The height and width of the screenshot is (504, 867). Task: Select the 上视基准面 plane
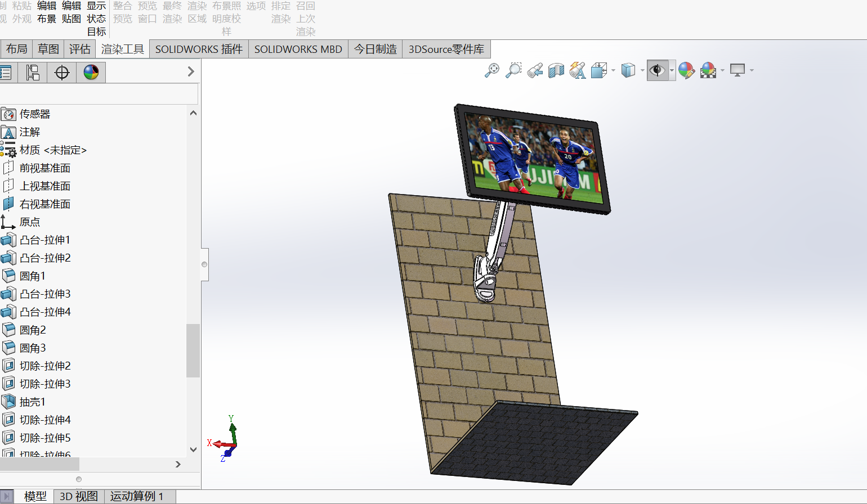37,186
